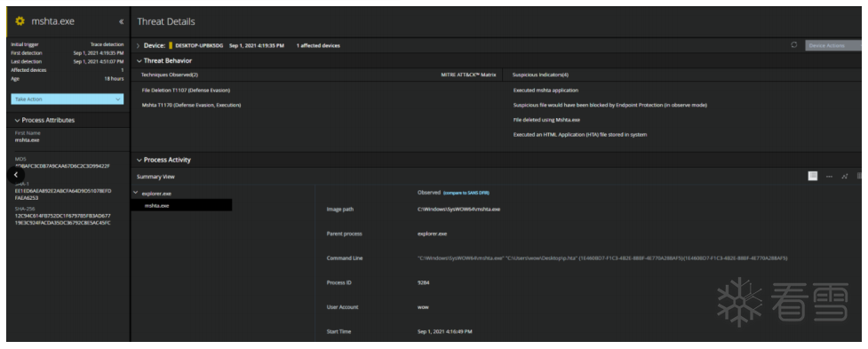Click the First detection timestamp
This screenshot has height=349, width=868.
point(99,53)
